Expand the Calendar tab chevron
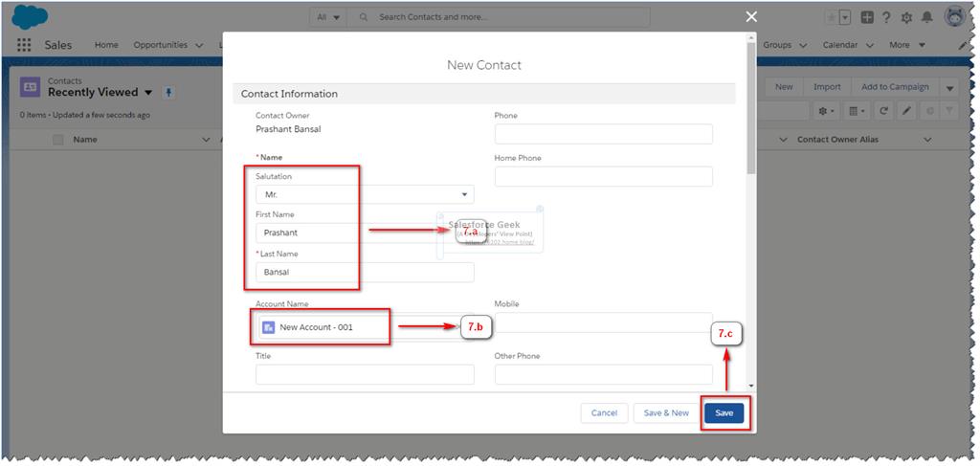Image resolution: width=980 pixels, height=466 pixels. coord(869,45)
